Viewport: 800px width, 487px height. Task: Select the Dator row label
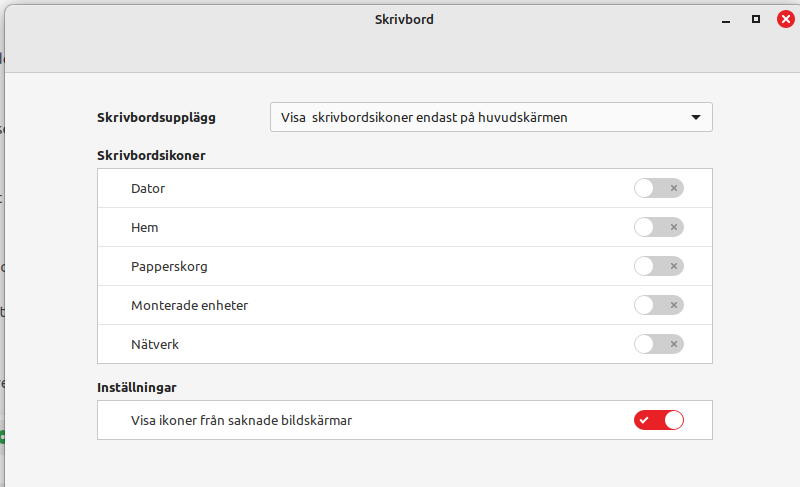148,188
